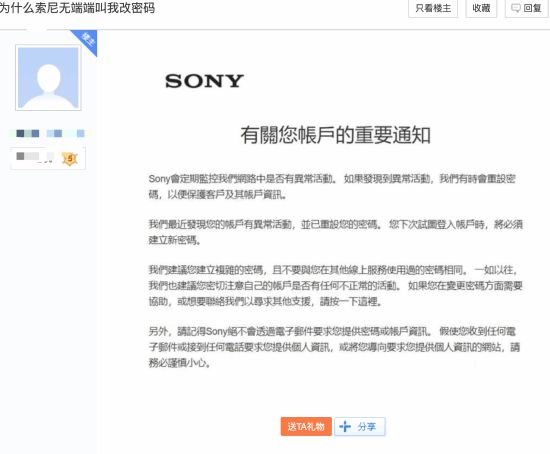Image resolution: width=550 pixels, height=454 pixels.
Task: Open the poster's default avatar
Action: (48, 78)
